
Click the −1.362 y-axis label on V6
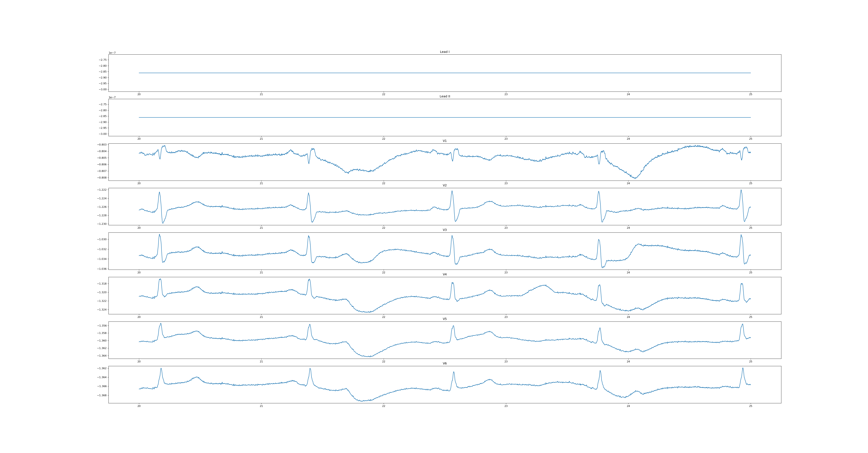(102, 368)
